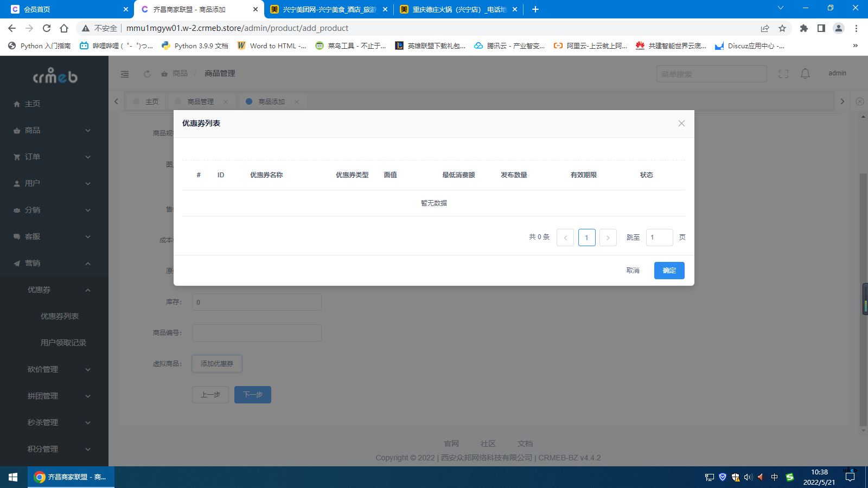Click the 最低消费额 column header
This screenshot has width=868, height=488.
point(458,175)
